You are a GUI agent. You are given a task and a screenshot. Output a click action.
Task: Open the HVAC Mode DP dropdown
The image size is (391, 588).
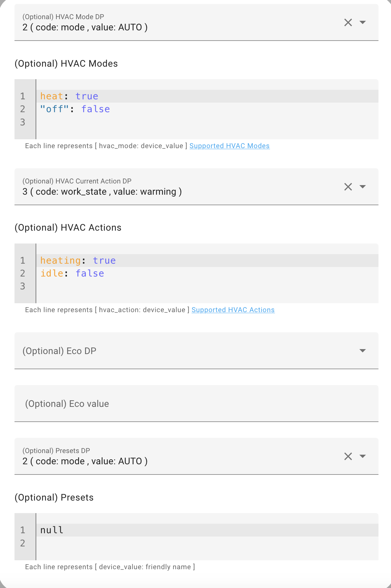363,22
